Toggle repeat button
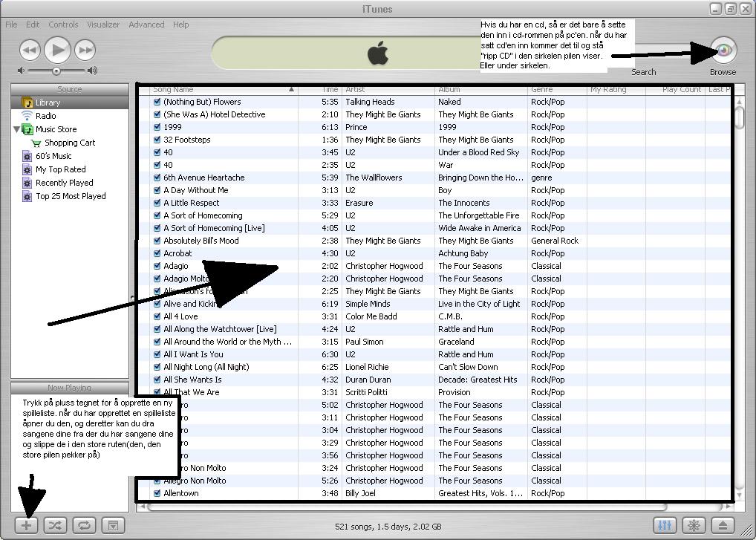The height and width of the screenshot is (540, 756). tap(84, 526)
